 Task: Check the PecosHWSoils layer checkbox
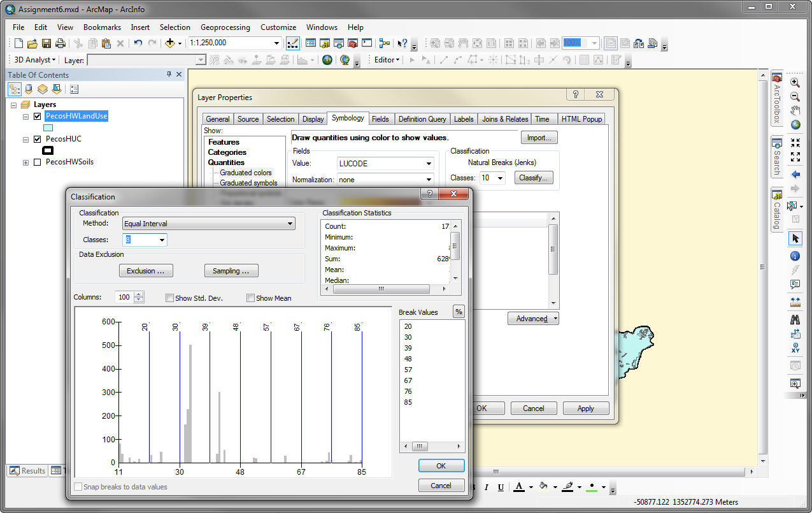37,162
